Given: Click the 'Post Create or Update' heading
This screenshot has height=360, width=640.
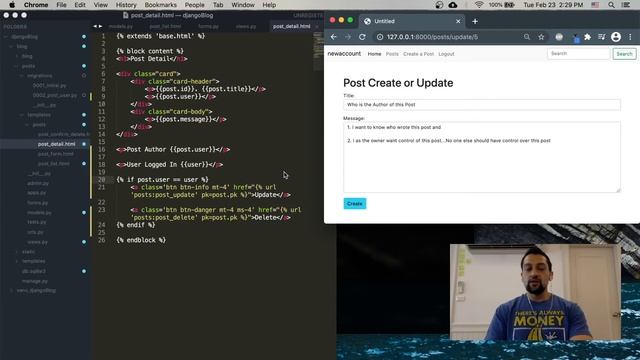Looking at the screenshot, I should pyautogui.click(x=398, y=83).
